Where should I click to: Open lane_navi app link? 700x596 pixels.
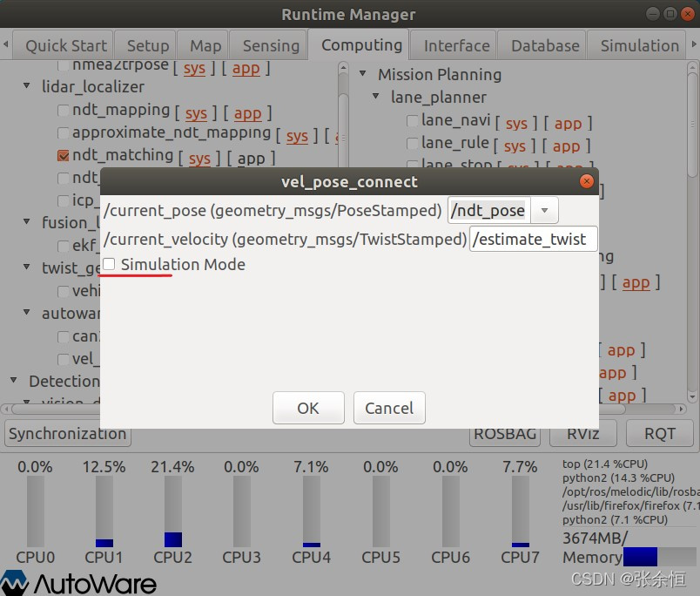(568, 124)
